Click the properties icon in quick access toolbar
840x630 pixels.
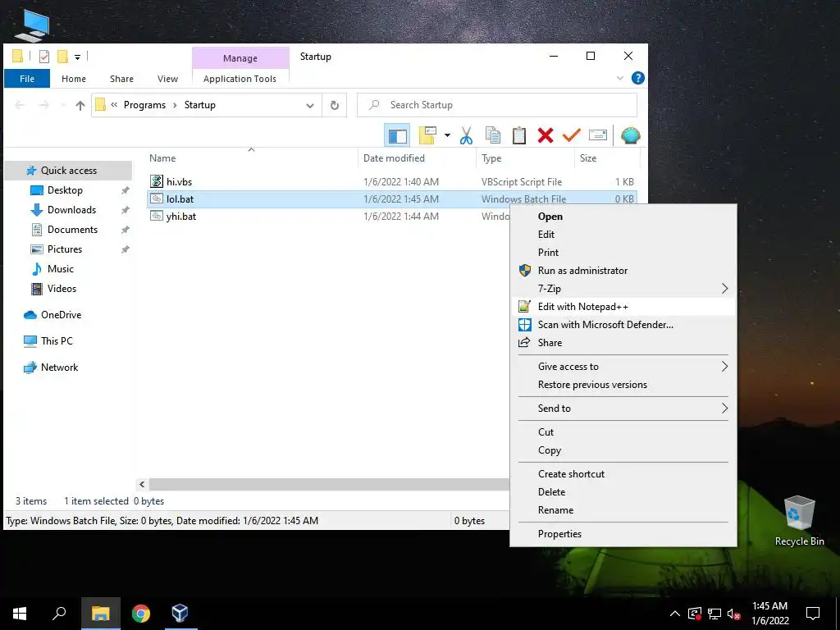pos(44,57)
